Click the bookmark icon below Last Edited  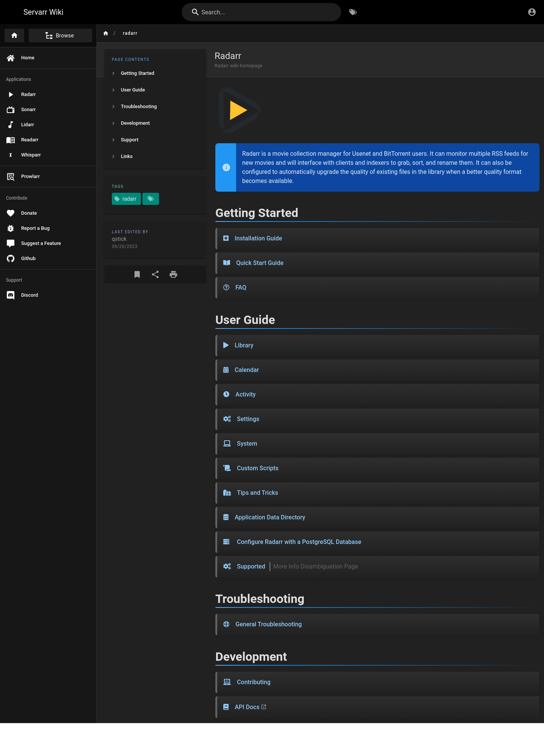(137, 274)
